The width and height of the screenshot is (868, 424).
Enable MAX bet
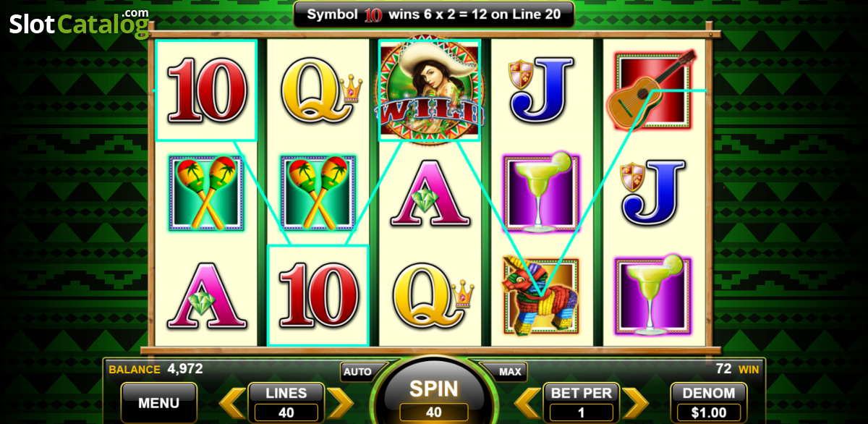[x=510, y=372]
